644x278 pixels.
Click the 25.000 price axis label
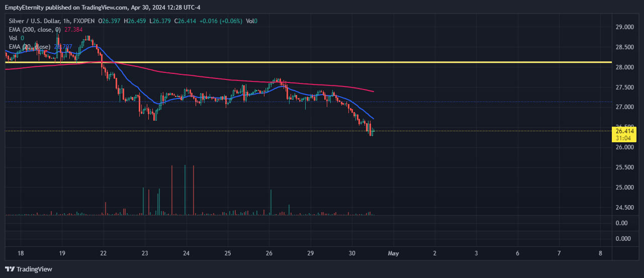pyautogui.click(x=624, y=188)
